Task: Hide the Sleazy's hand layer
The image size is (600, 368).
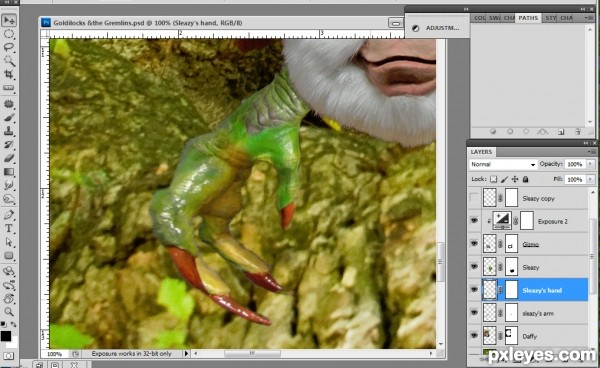Action: (474, 290)
